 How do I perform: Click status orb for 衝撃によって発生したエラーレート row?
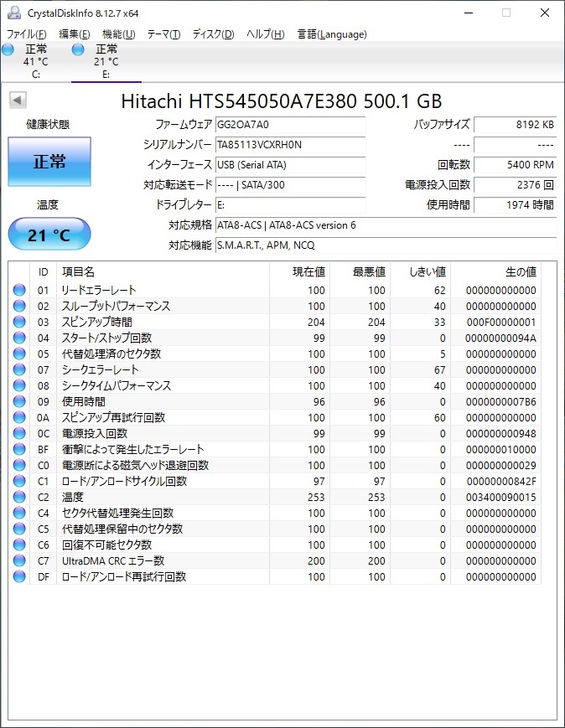(x=19, y=449)
